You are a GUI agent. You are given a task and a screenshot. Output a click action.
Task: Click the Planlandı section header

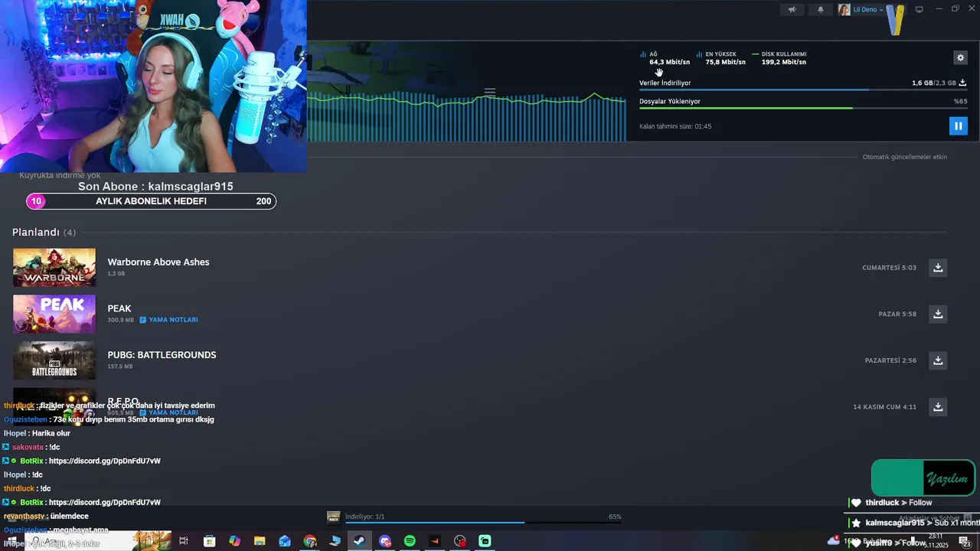tap(44, 232)
